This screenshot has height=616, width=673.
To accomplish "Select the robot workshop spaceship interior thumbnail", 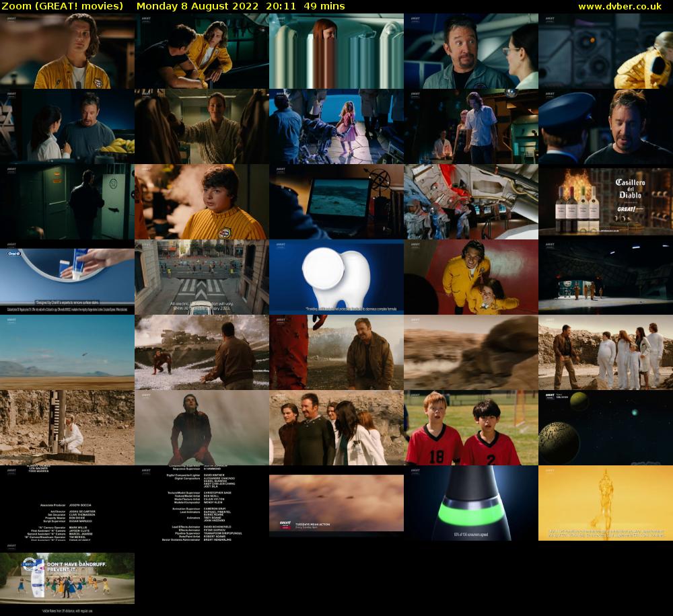I will 471,202.
